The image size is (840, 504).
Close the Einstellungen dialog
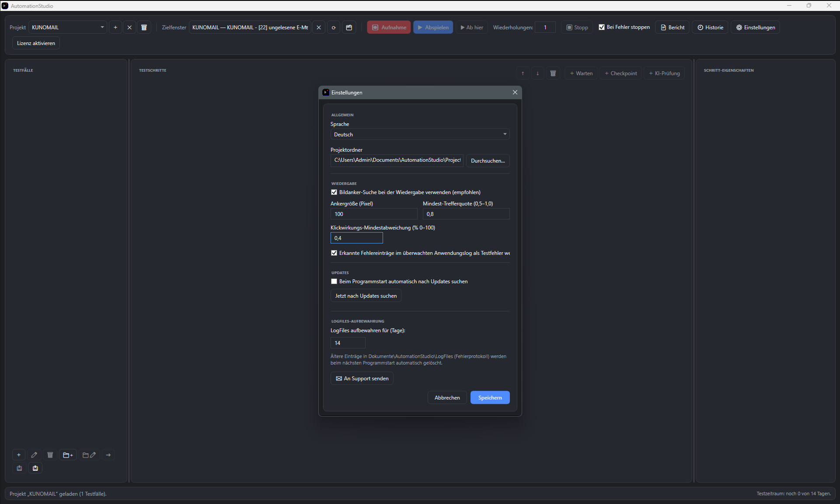coord(515,92)
